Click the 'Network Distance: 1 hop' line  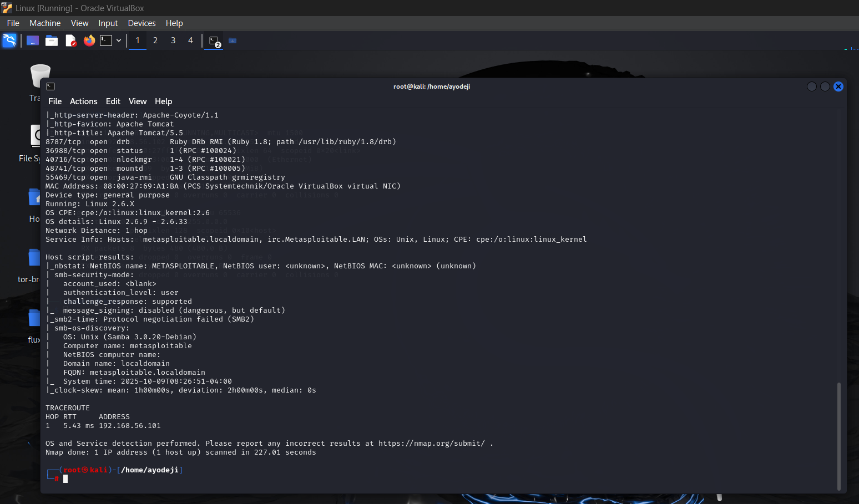pos(97,231)
